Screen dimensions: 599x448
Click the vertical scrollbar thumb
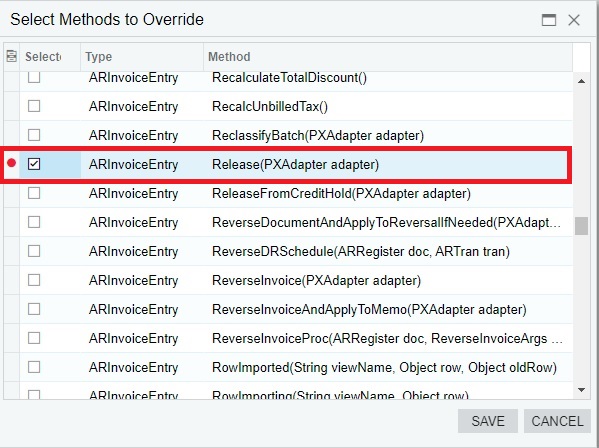point(581,226)
